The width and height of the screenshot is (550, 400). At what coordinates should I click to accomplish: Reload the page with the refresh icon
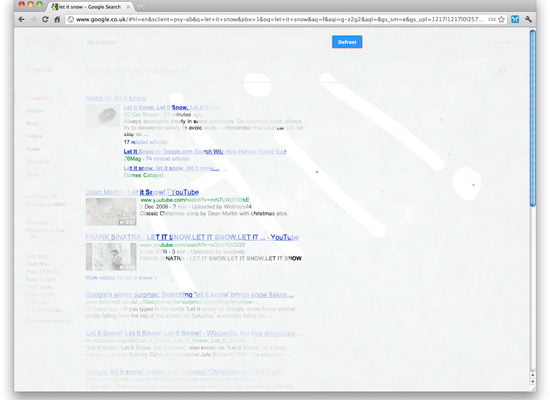[45, 20]
